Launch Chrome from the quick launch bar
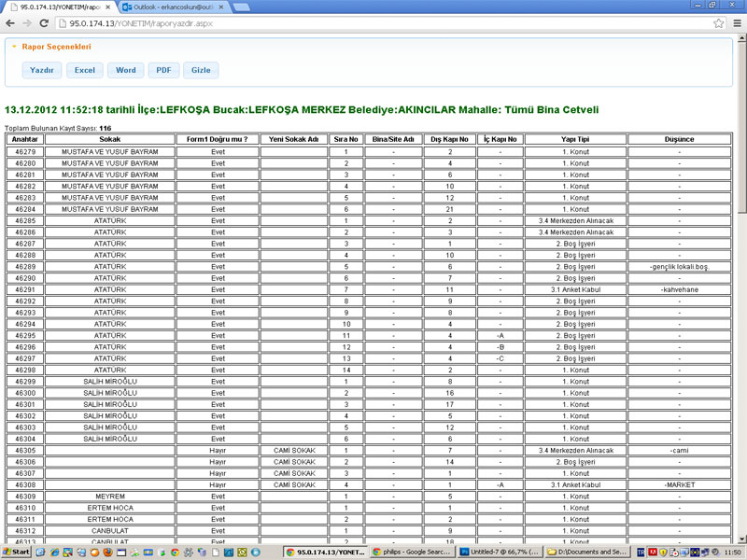Viewport: 747px width, 560px height. pos(175,553)
